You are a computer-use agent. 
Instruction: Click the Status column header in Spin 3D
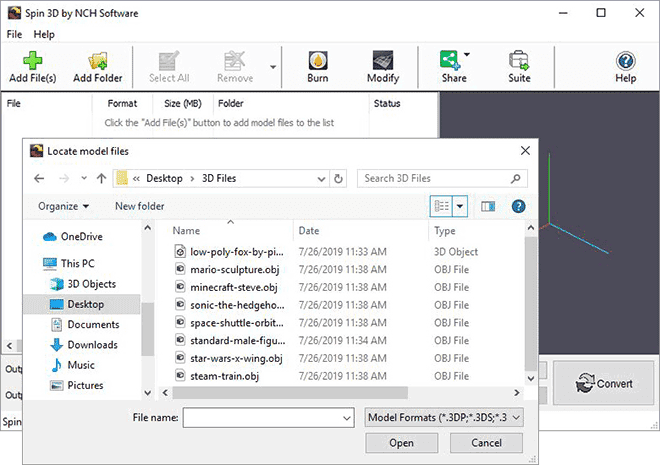(387, 104)
